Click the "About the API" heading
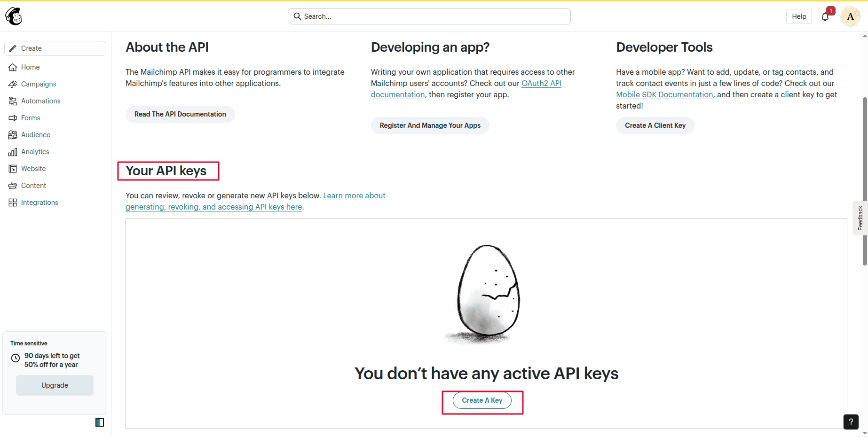The height and width of the screenshot is (437, 868). pyautogui.click(x=167, y=47)
